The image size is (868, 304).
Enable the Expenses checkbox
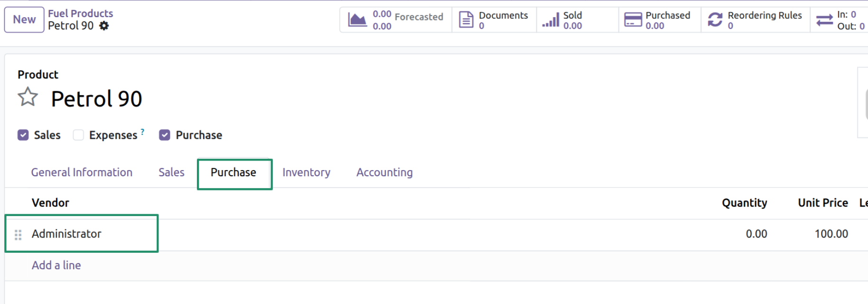pyautogui.click(x=78, y=135)
